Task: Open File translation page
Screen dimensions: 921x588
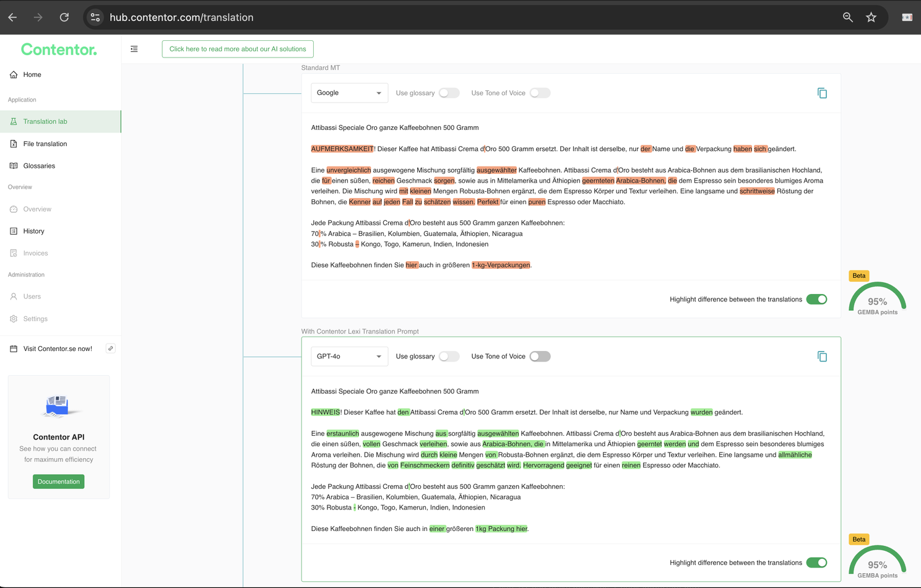Action: (60, 144)
